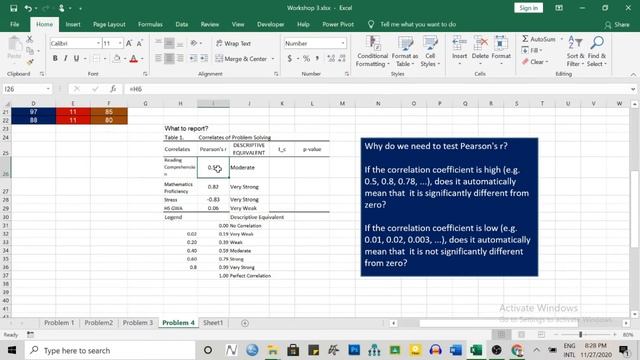Open font size dropdown
The image size is (640, 360).
[120, 43]
